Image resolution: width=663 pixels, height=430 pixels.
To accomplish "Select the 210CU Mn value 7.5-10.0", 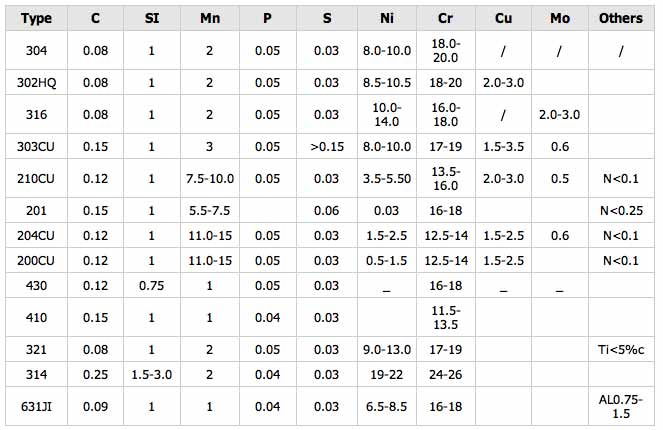I will tap(210, 179).
